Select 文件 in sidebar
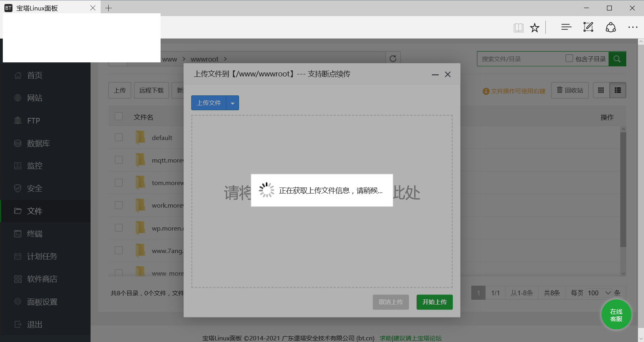The height and width of the screenshot is (342, 644). pyautogui.click(x=45, y=211)
